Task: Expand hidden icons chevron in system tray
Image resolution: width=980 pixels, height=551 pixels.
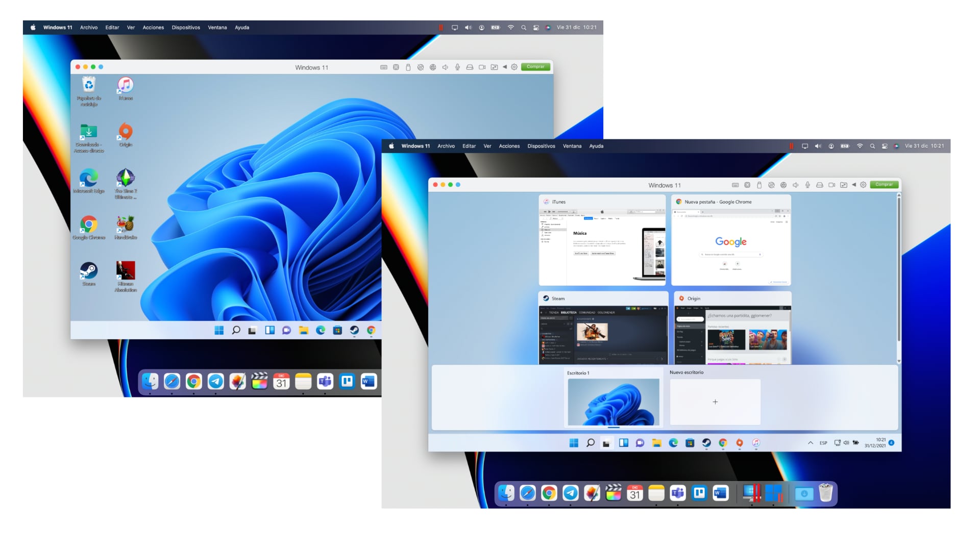Action: click(x=811, y=443)
